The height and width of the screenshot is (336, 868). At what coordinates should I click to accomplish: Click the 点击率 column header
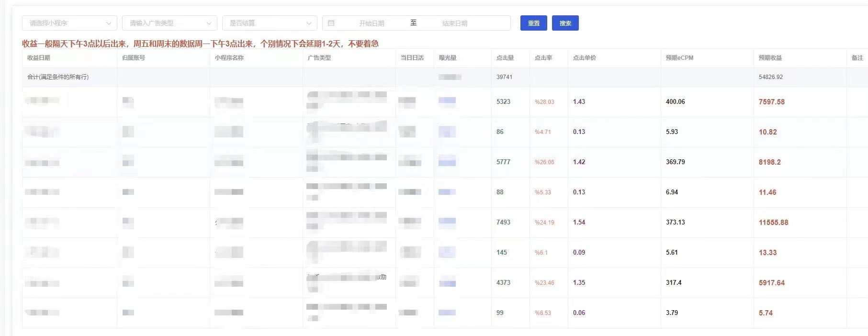pos(543,58)
